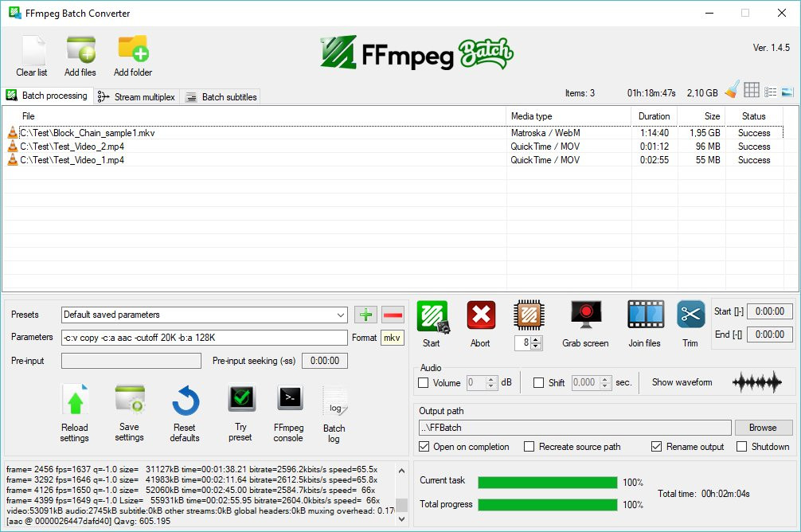Click trim Start time 0:00:00 field

pyautogui.click(x=770, y=311)
